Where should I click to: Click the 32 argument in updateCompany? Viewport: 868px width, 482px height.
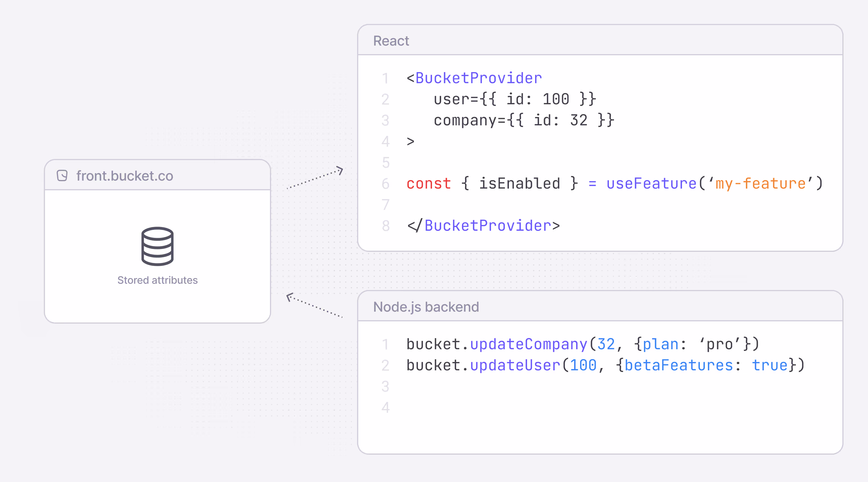pyautogui.click(x=606, y=344)
